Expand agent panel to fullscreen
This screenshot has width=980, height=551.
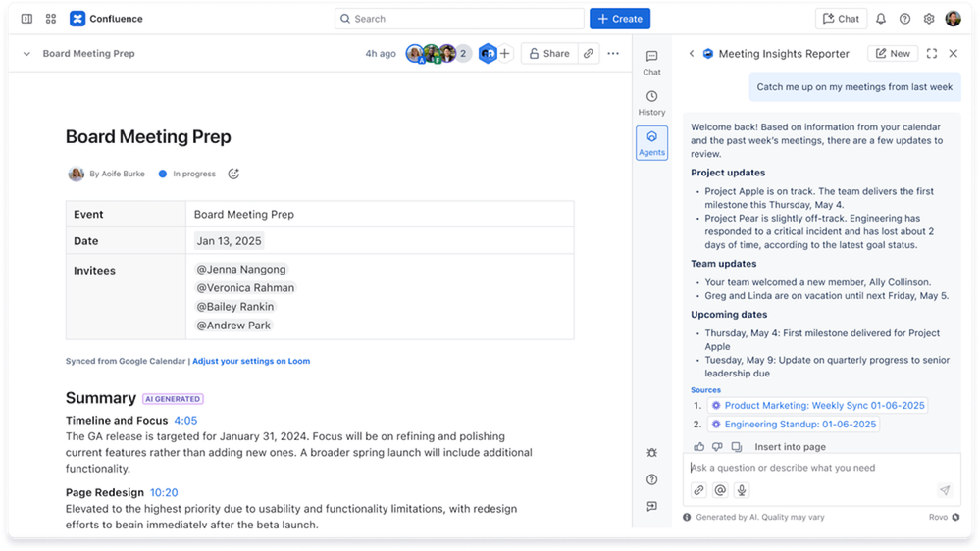pos(932,54)
